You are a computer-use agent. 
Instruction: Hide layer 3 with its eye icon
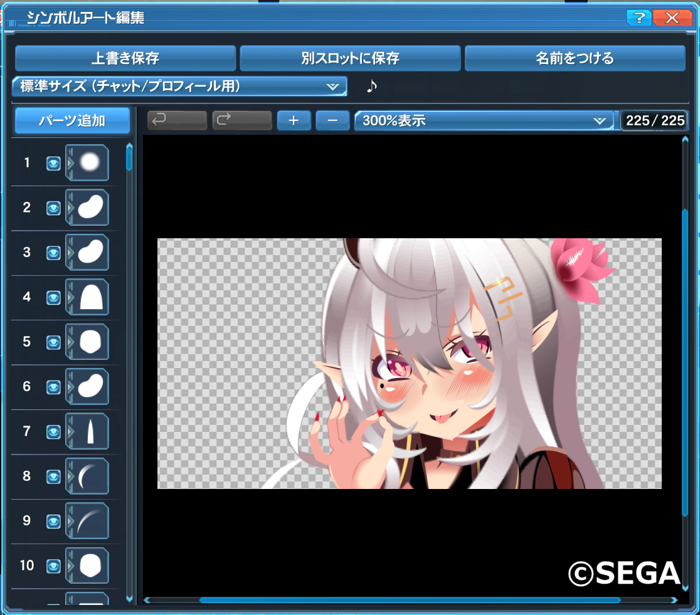(53, 253)
